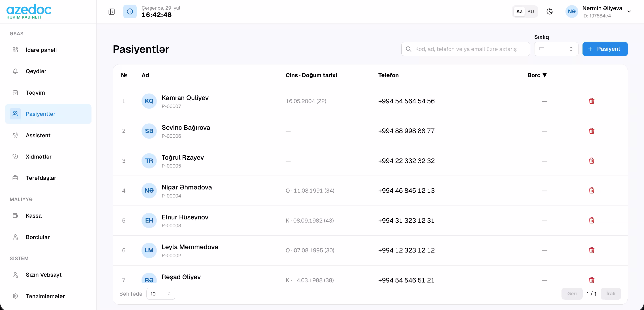Add a new patient with the Pasiyent button
Viewport: 644px width, 310px height.
(x=605, y=49)
